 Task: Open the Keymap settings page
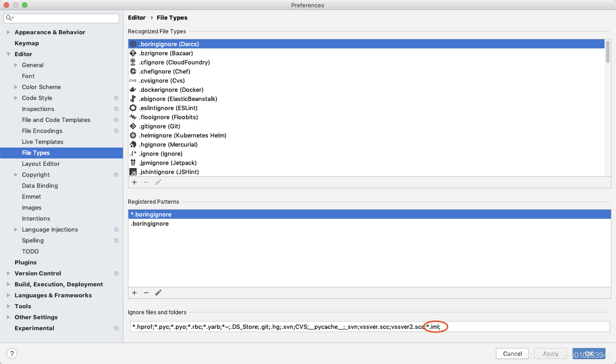coord(27,43)
